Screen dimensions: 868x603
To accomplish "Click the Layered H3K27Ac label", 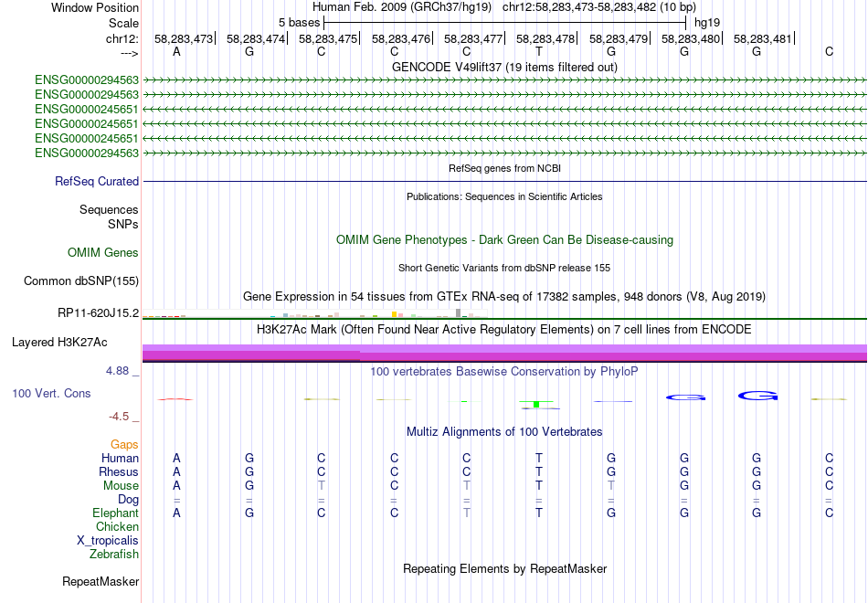I will pos(59,343).
